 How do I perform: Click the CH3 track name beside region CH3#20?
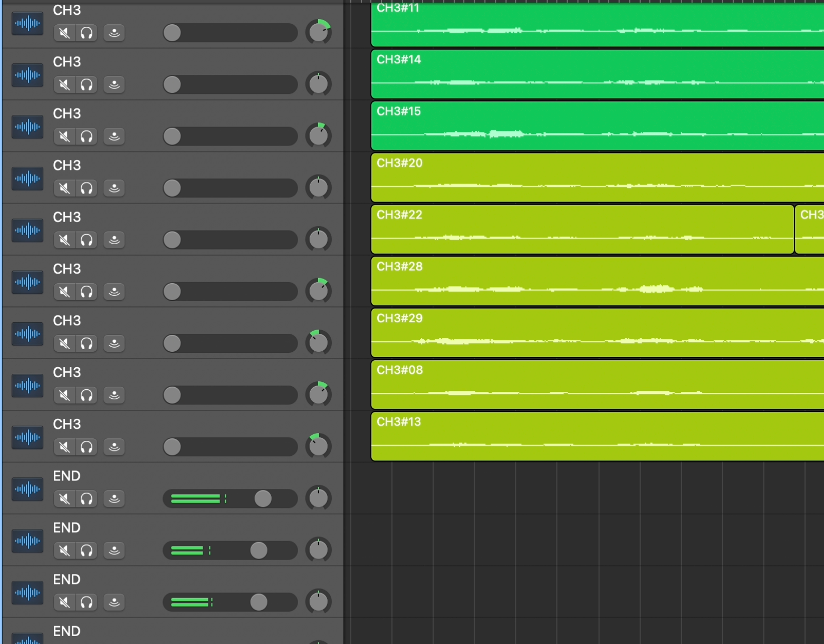67,166
